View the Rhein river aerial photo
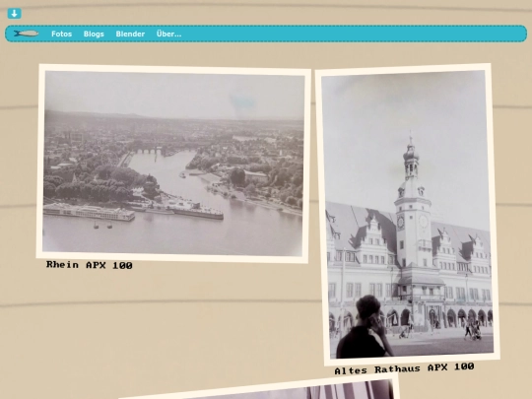Viewport: 532px width, 399px height. click(x=173, y=164)
